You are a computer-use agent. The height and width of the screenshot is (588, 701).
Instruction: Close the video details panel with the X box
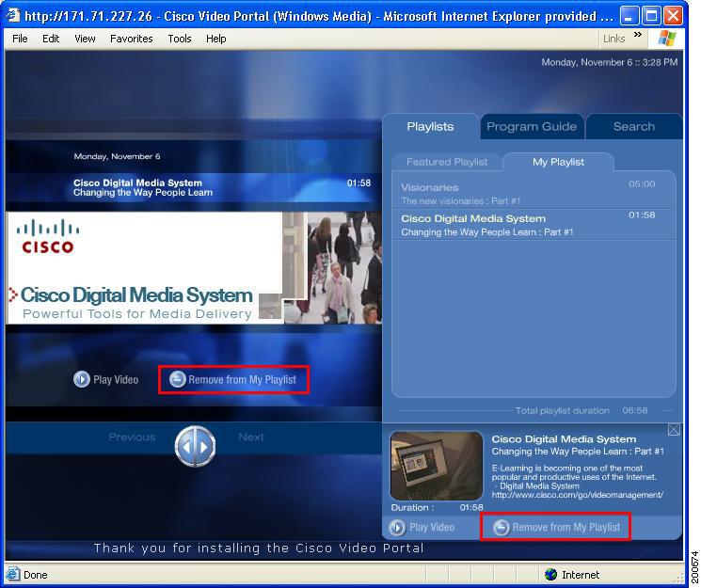pyautogui.click(x=674, y=430)
